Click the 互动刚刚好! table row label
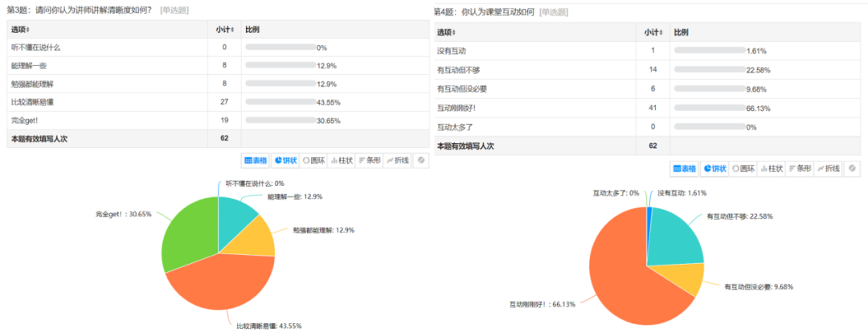Screen dimensions: 868x333 [457, 108]
